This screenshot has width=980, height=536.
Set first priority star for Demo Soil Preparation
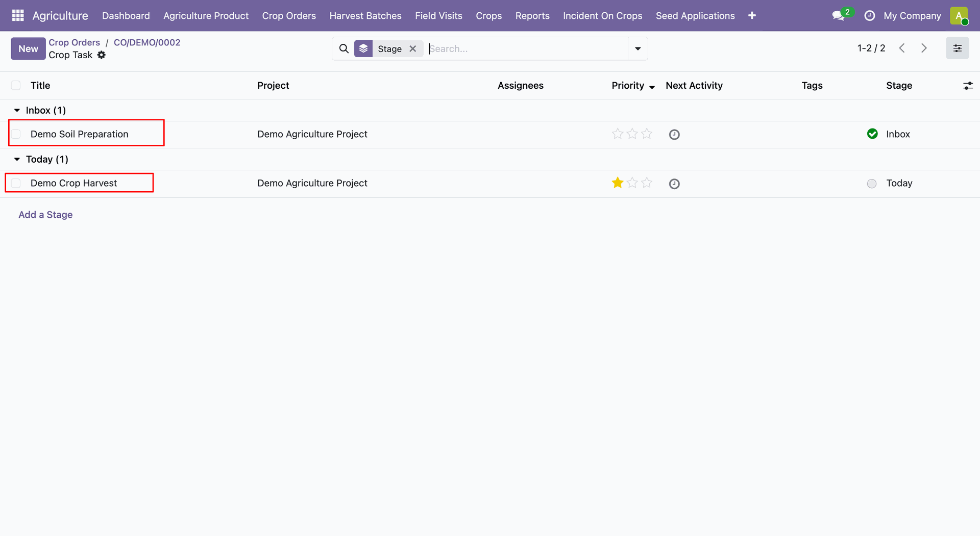point(618,134)
